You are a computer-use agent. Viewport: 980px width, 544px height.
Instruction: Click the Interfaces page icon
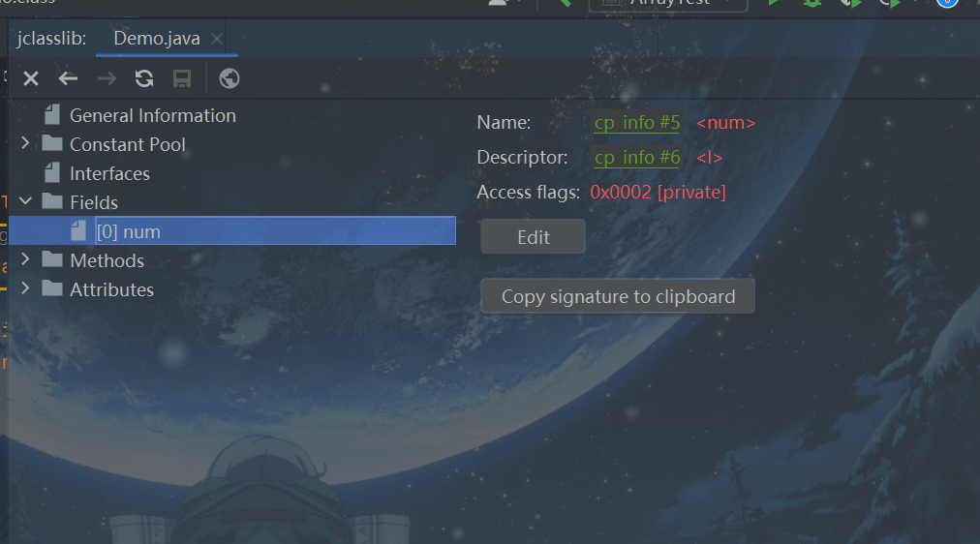[52, 173]
